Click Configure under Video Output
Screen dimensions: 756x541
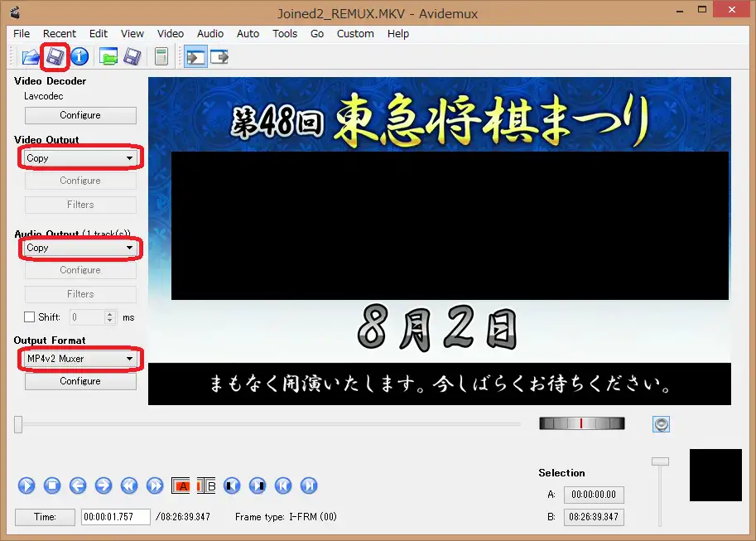tap(79, 181)
